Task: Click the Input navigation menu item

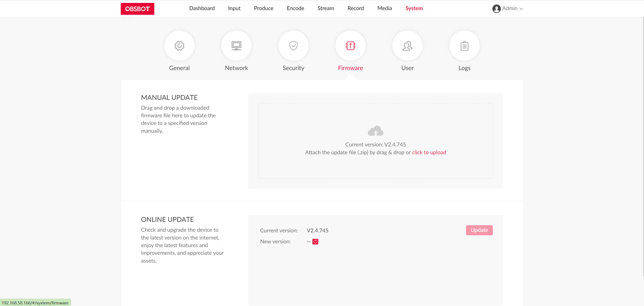Action: [234, 8]
